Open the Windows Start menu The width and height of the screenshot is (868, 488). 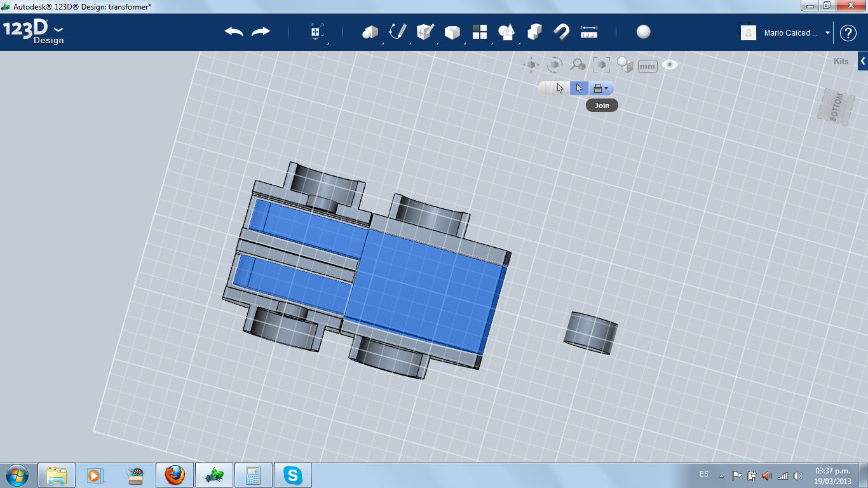(x=16, y=475)
